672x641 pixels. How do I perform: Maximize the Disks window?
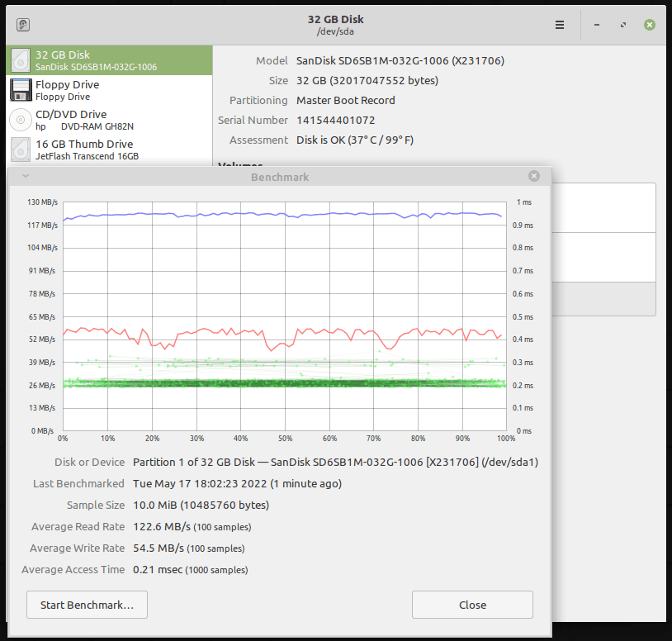pos(623,25)
